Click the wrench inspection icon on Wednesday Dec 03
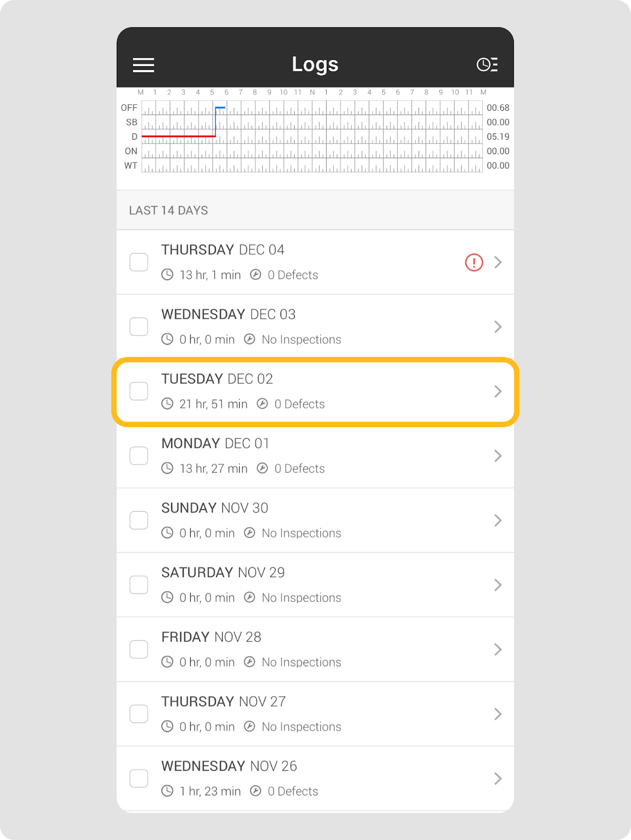This screenshot has width=631, height=840. pyautogui.click(x=250, y=339)
